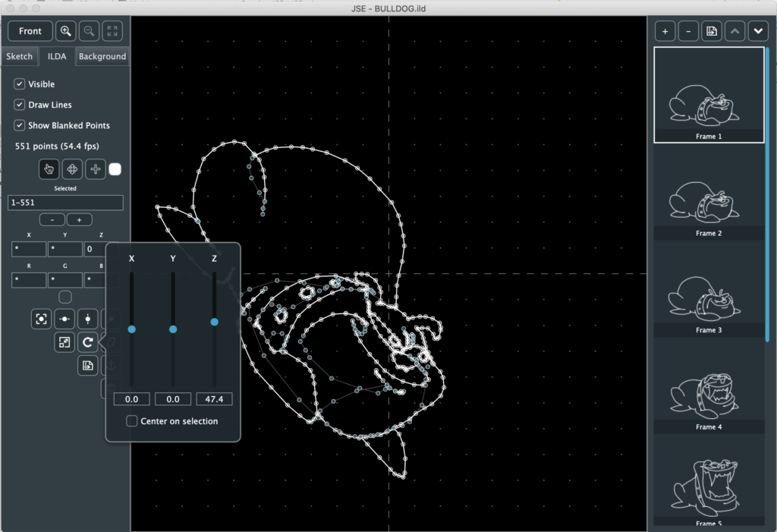
Task: Open the Front view dropdown
Action: [30, 31]
